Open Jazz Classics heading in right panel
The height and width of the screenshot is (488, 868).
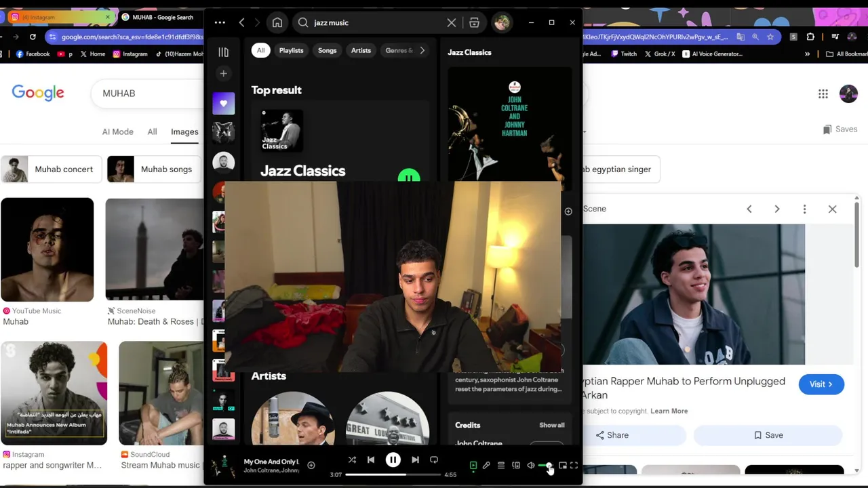pos(469,52)
